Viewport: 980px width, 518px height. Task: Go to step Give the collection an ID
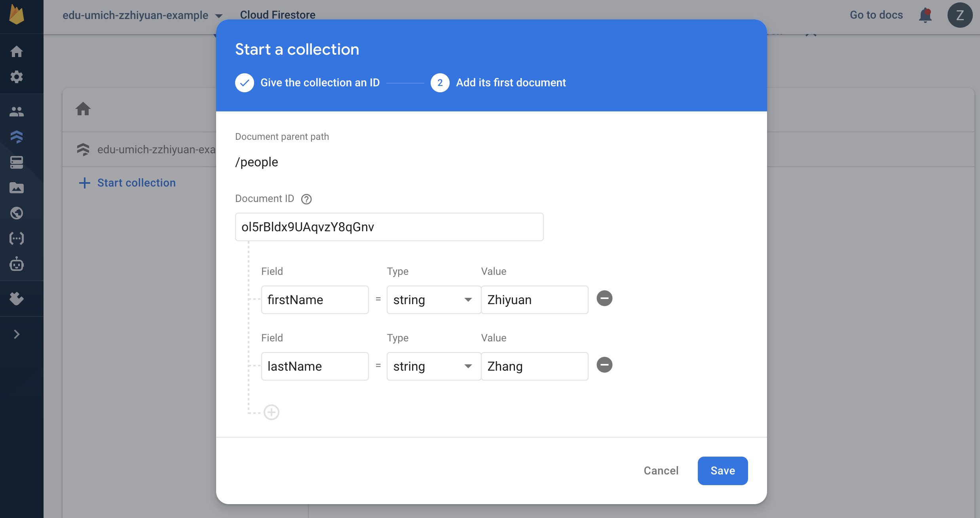pos(308,83)
